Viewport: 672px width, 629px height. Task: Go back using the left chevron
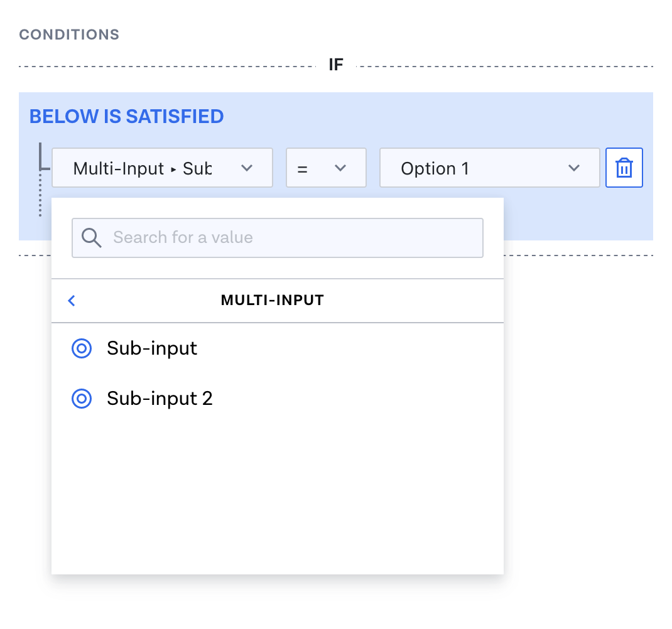(72, 301)
